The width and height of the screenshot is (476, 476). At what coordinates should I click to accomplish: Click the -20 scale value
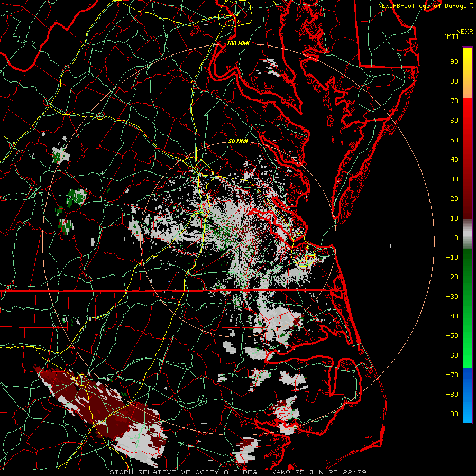[x=452, y=277]
